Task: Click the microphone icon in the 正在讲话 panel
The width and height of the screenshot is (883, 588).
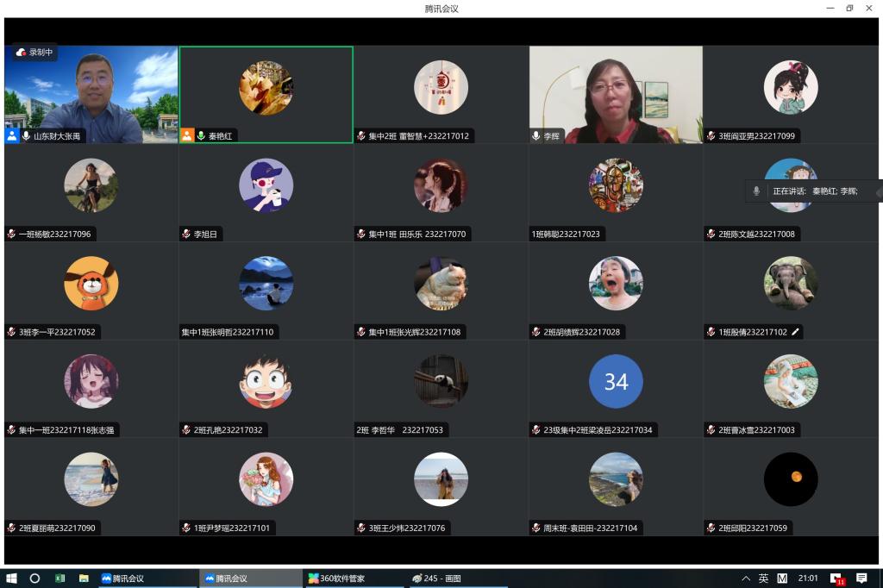Action: [756, 191]
